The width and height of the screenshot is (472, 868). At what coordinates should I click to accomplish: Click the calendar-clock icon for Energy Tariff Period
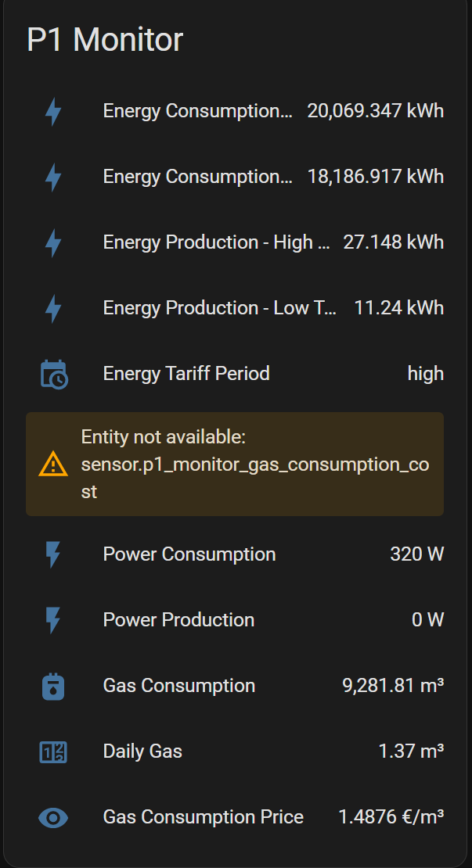pyautogui.click(x=53, y=375)
